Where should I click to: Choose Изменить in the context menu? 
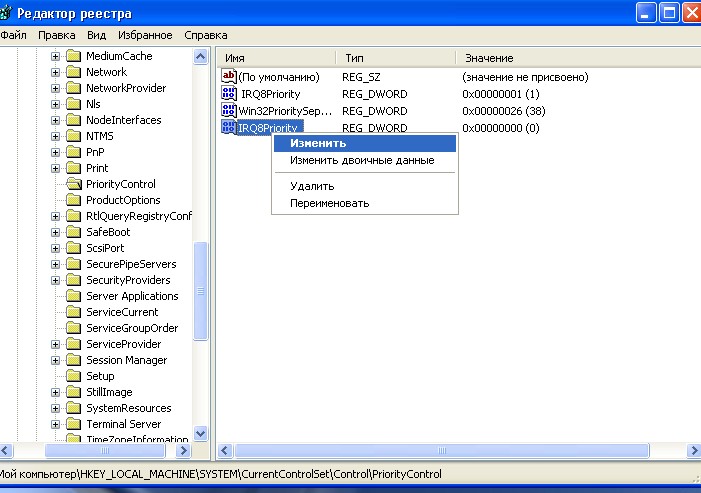(x=365, y=143)
